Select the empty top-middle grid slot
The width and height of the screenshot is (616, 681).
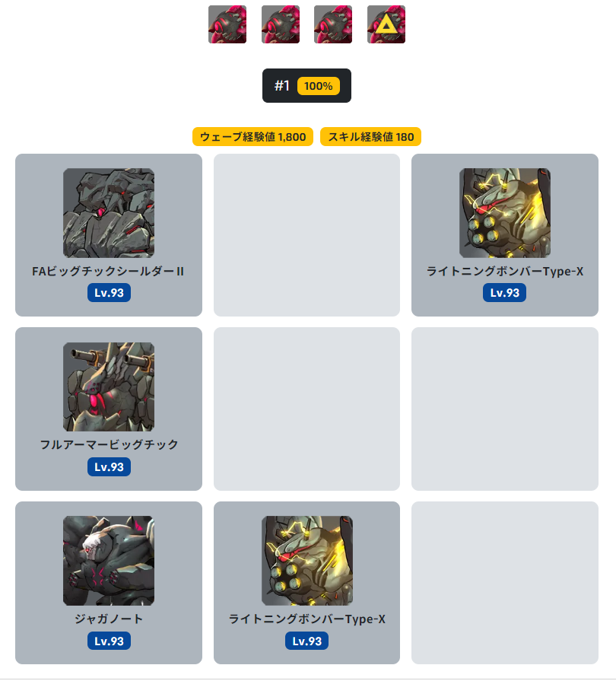click(306, 235)
